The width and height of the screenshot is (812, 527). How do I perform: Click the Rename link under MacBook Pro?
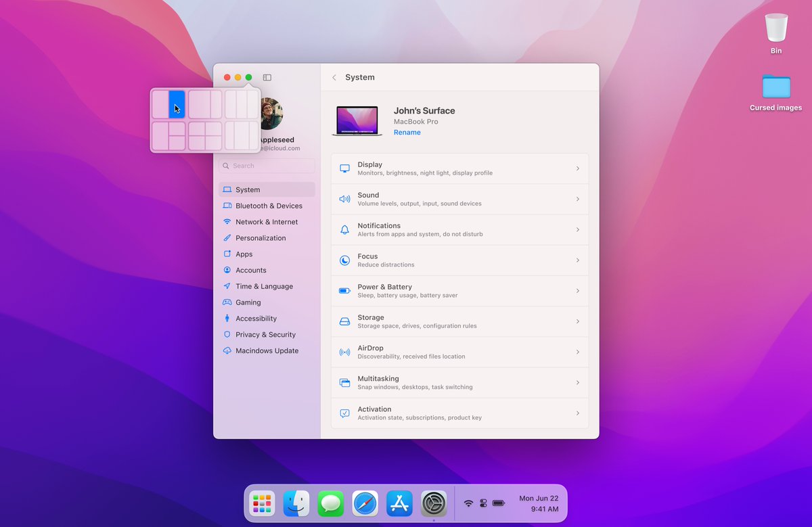point(407,133)
